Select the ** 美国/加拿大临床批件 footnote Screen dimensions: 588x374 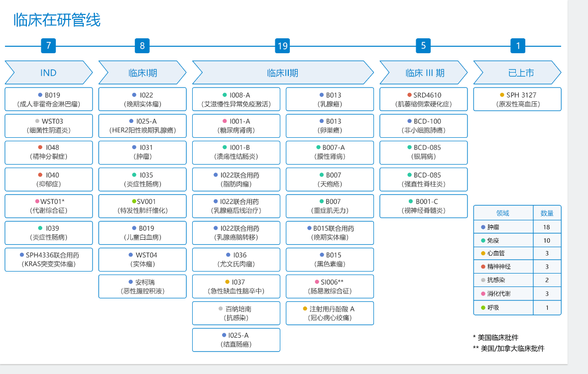[509, 349]
